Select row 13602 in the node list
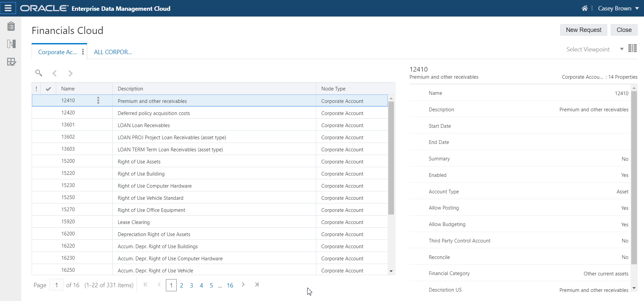The image size is (644, 301). (210, 137)
